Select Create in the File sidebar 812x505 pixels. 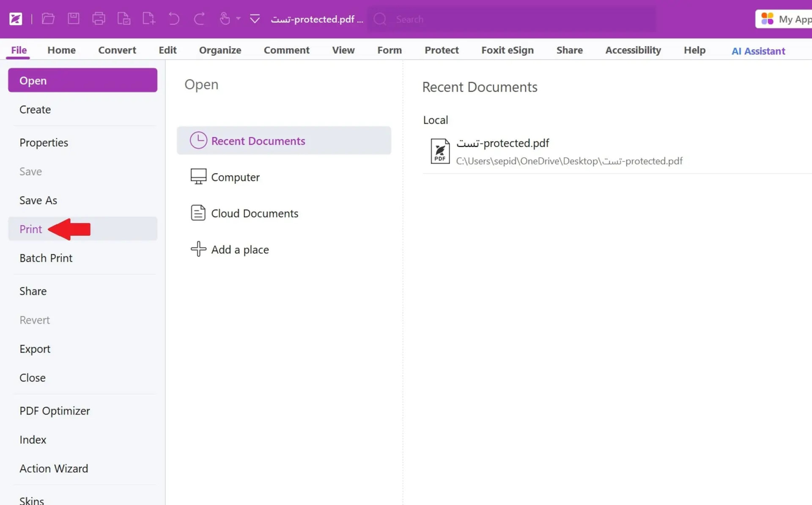(x=82, y=109)
